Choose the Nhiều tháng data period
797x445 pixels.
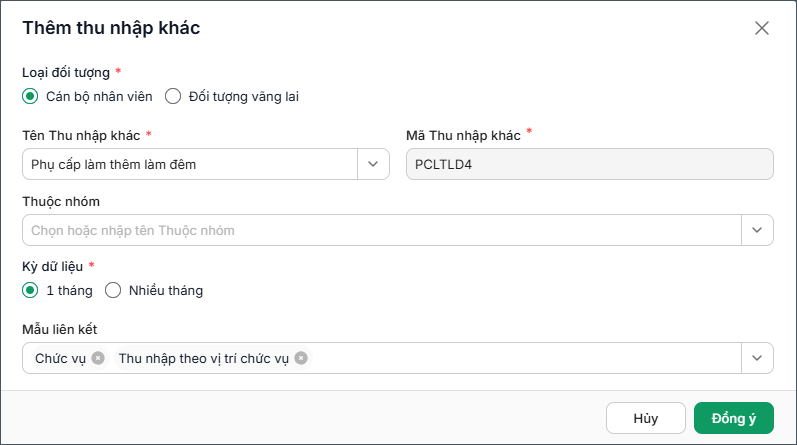113,290
